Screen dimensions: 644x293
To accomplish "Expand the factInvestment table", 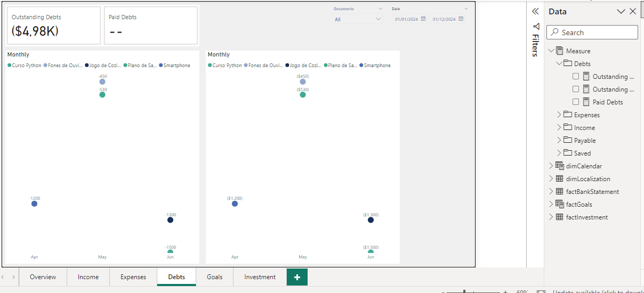I will (551, 217).
